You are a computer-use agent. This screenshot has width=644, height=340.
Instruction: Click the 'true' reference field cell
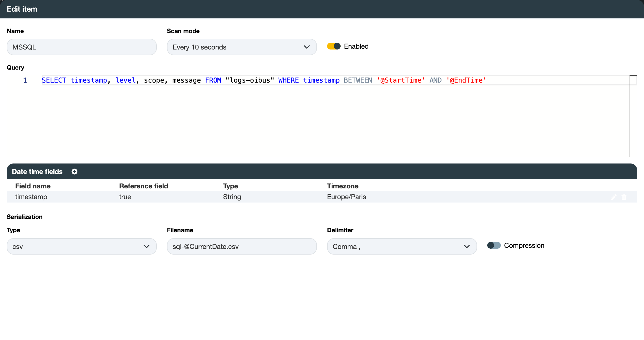coord(125,197)
